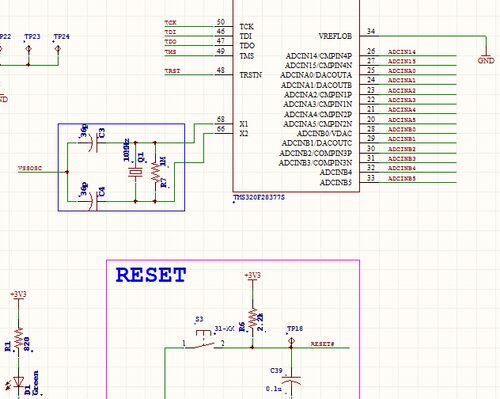The image size is (500, 399).
Task: Click the X2 pin name
Action: coord(244,134)
